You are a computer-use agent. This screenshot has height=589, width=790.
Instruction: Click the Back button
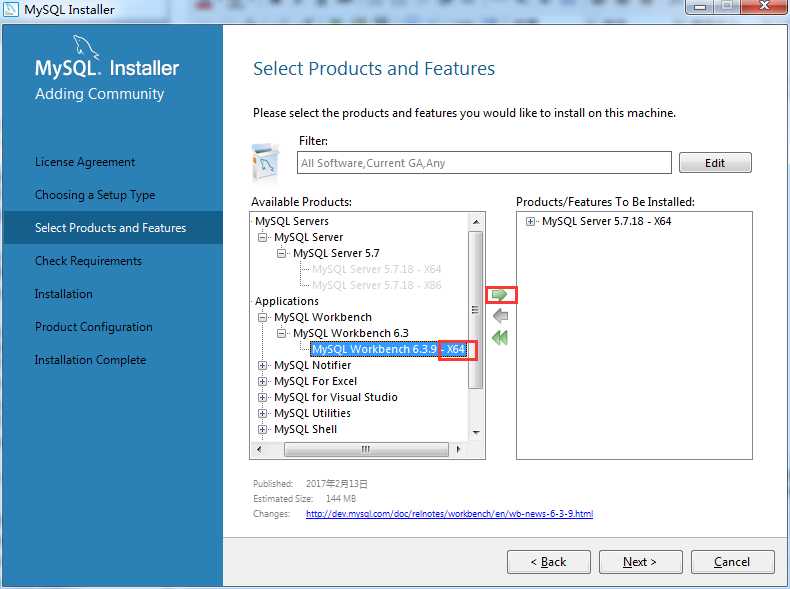pyautogui.click(x=548, y=562)
